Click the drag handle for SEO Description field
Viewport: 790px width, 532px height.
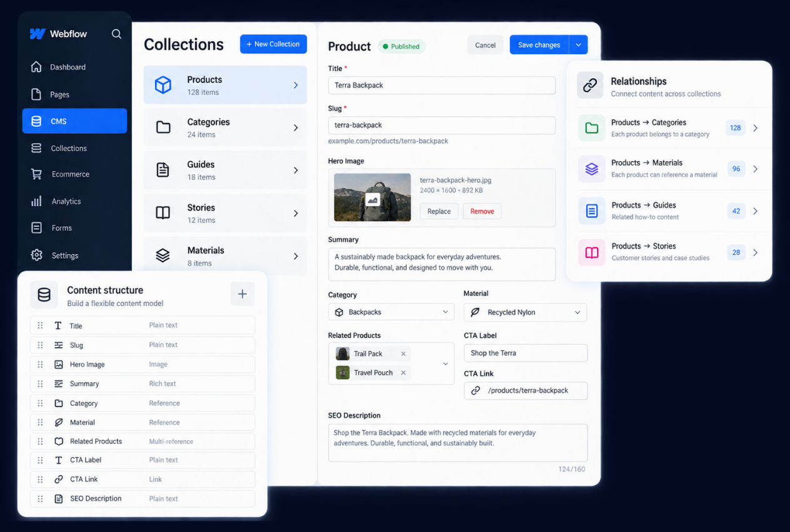click(40, 498)
